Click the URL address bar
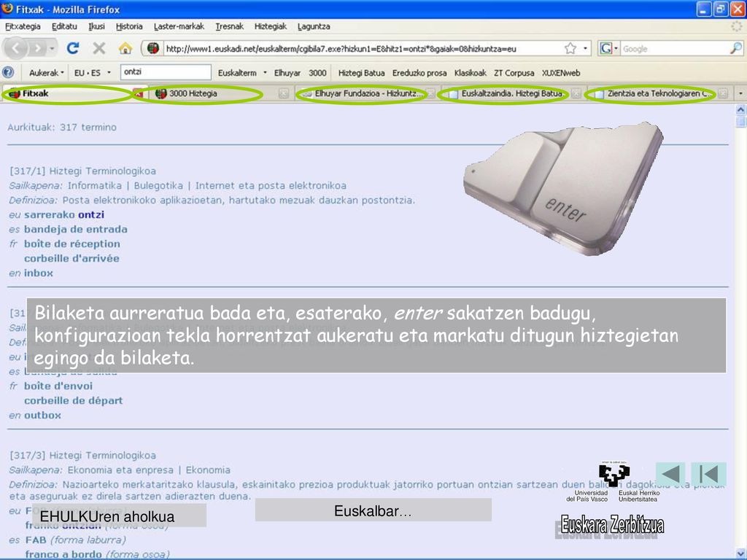Image resolution: width=747 pixels, height=560 pixels. pyautogui.click(x=362, y=48)
